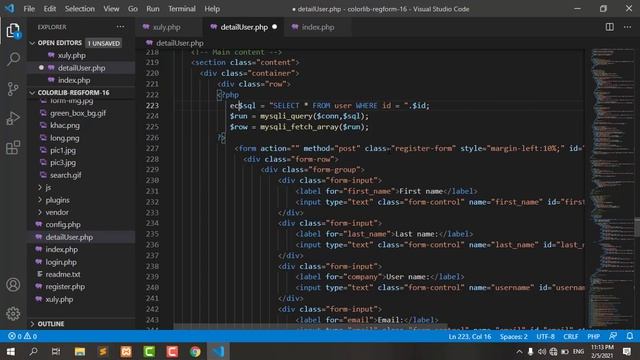Open the Terminal menu
This screenshot has height=360, width=640.
click(x=182, y=9)
